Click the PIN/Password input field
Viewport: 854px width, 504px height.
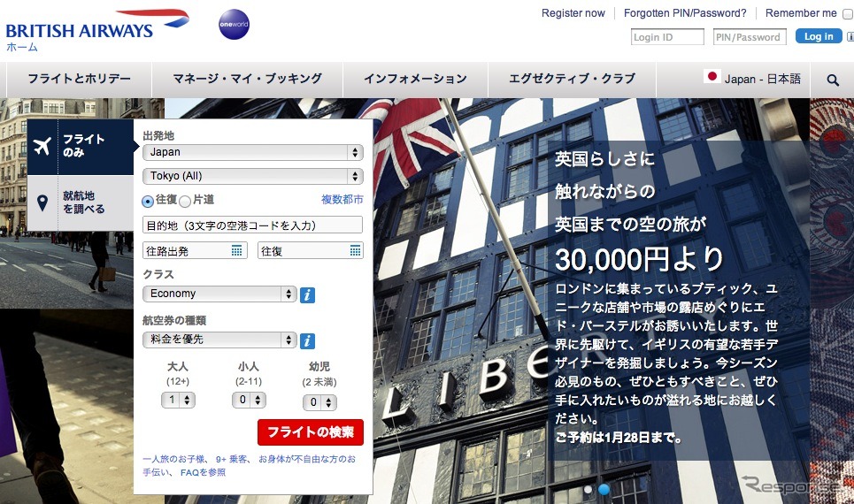click(x=750, y=37)
